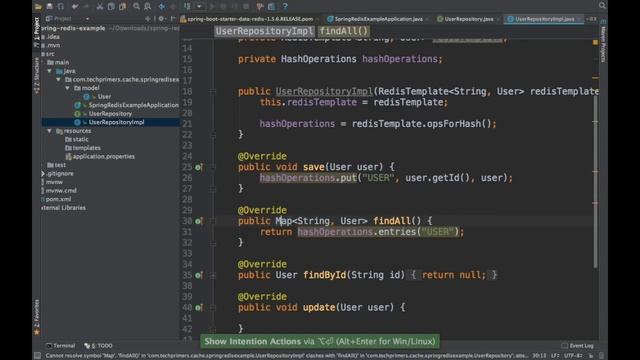
Task: Click the Back navigation arrow icon
Action: (162, 6)
